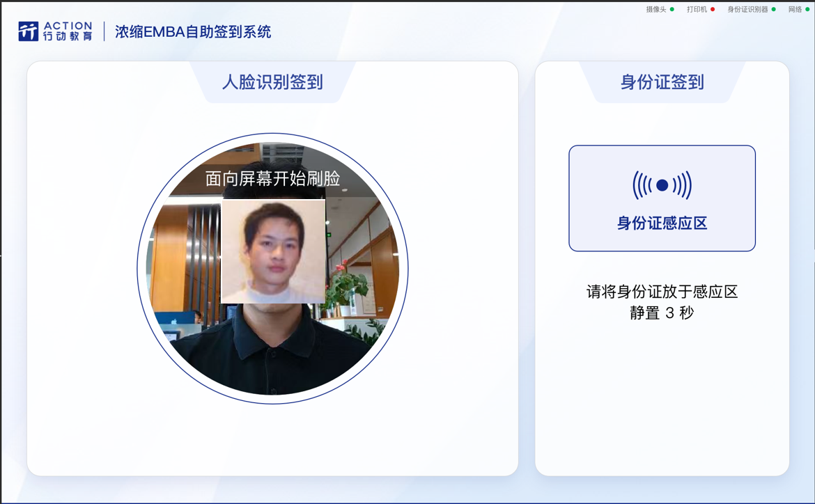Image resolution: width=815 pixels, height=504 pixels.
Task: Click the 请将身份证放于感应区 instruction
Action: (x=662, y=292)
